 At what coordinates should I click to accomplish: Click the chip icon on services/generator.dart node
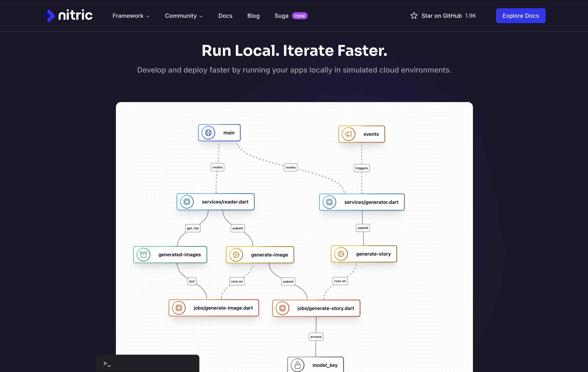point(329,202)
